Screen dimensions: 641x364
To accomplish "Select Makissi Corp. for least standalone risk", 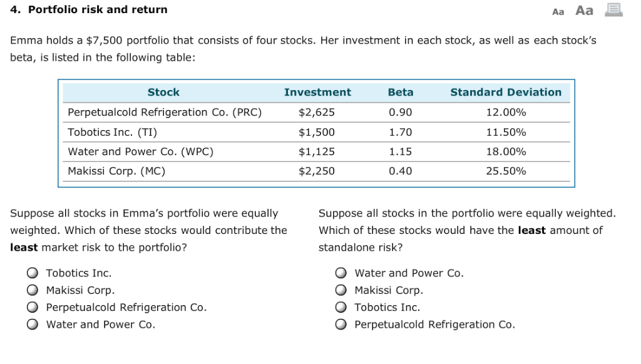I will pyautogui.click(x=341, y=290).
